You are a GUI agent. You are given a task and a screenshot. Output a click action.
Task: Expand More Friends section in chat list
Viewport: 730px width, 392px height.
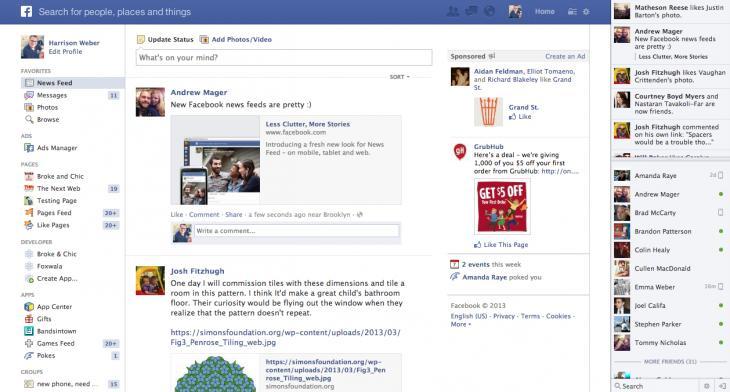(x=670, y=362)
